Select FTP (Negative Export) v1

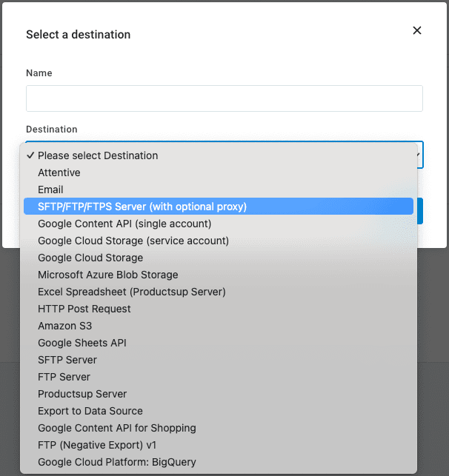(x=99, y=445)
